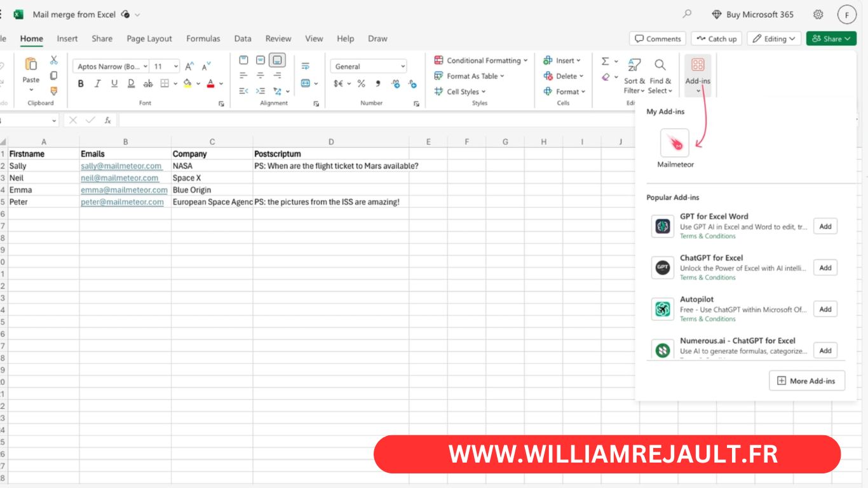The width and height of the screenshot is (868, 488).
Task: Open Format As Table menu
Action: point(469,76)
